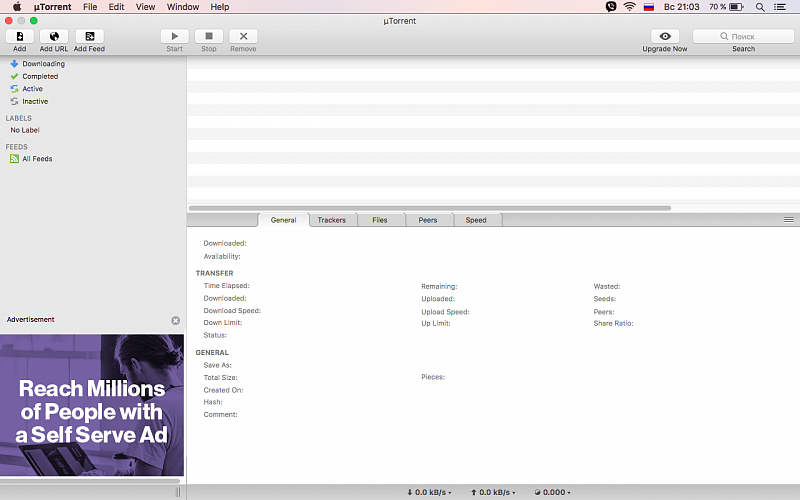Open the download speed limit dropdown
800x500 pixels.
[x=430, y=493]
